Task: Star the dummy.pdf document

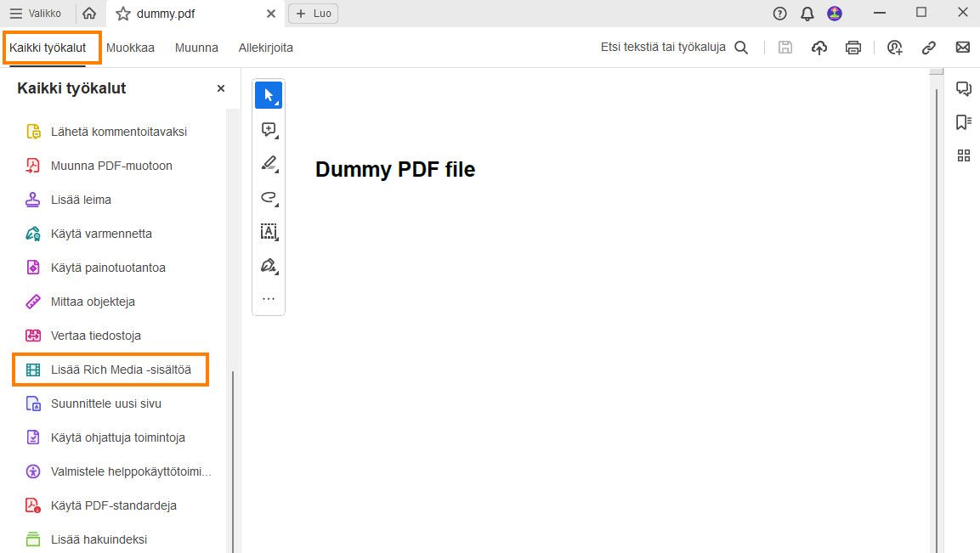Action: coord(123,13)
